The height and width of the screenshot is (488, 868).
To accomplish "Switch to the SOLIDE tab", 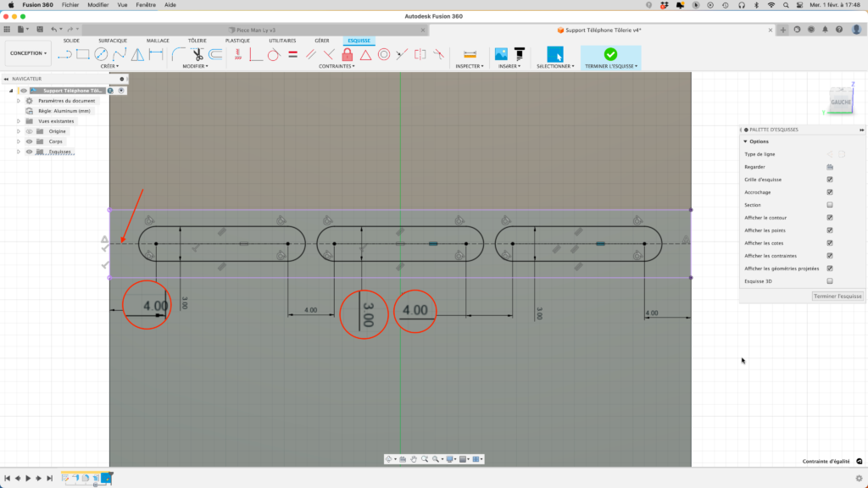I will pyautogui.click(x=71, y=41).
